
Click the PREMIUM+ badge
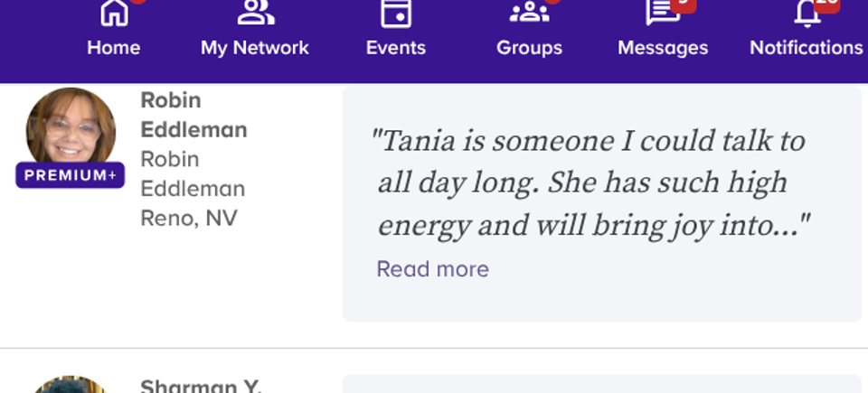coord(71,175)
